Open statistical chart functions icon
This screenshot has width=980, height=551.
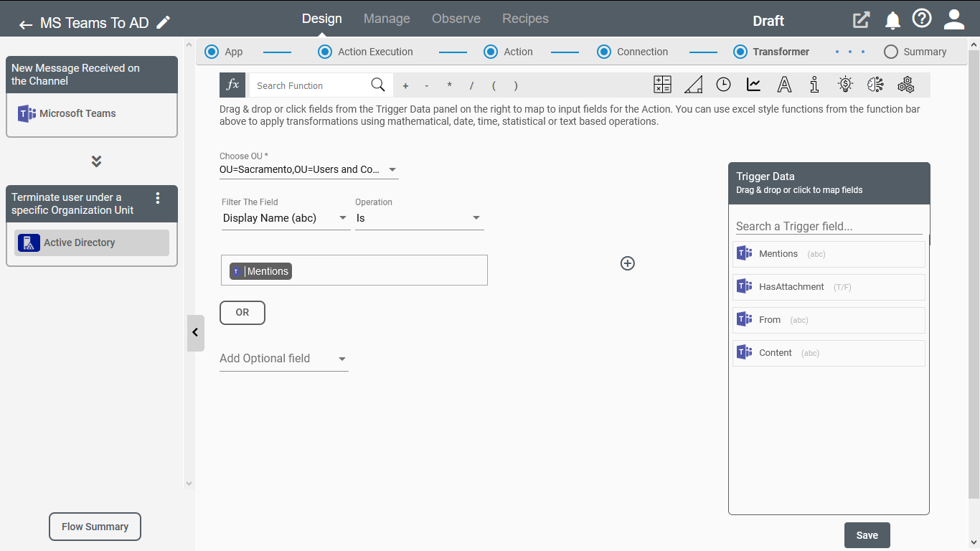(x=753, y=85)
